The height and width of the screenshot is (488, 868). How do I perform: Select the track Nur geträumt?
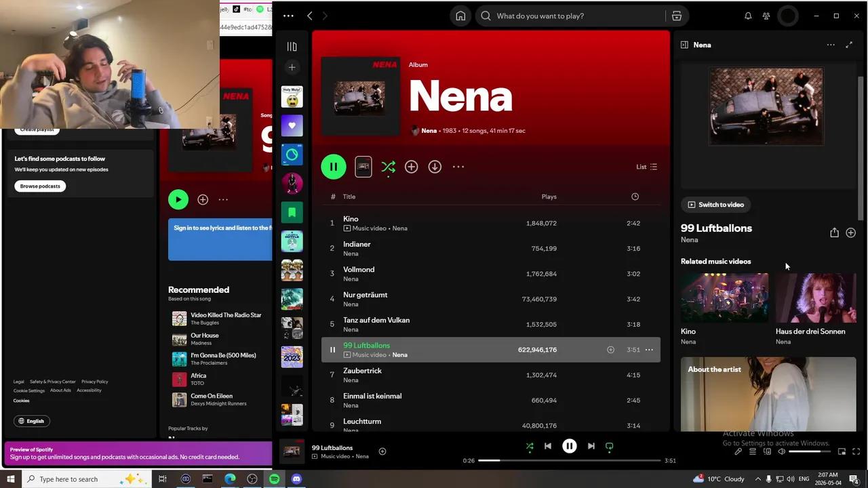(x=491, y=299)
